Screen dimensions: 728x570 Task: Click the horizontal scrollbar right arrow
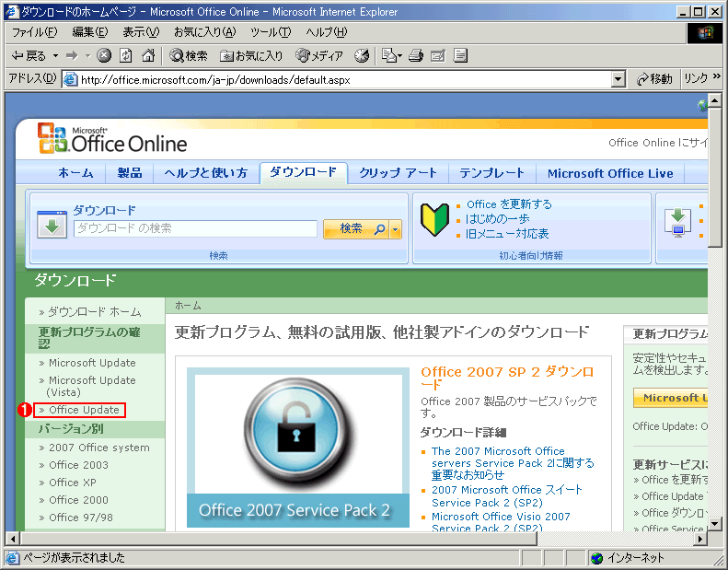tap(700, 539)
